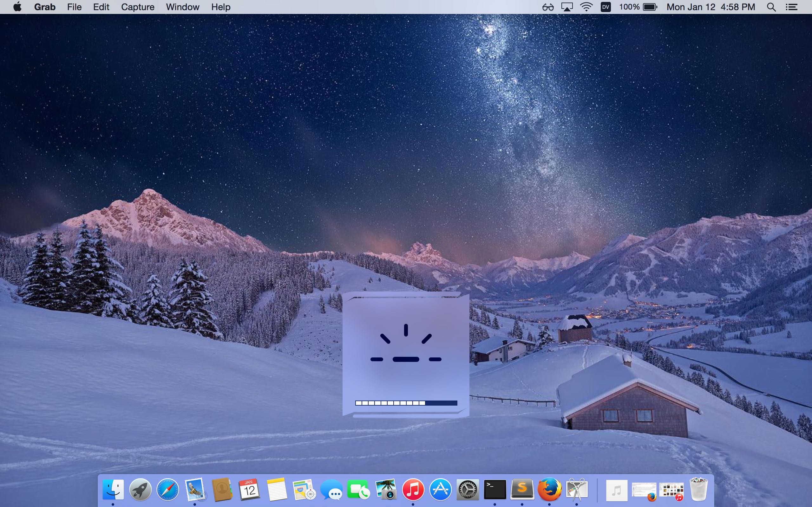Screen dimensions: 812x507
Task: Open the Apple menu
Action: click(x=17, y=7)
